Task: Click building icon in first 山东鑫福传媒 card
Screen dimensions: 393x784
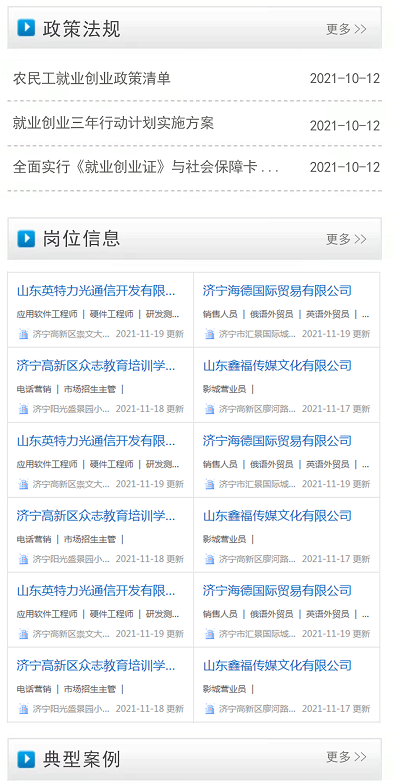Action: pyautogui.click(x=210, y=409)
